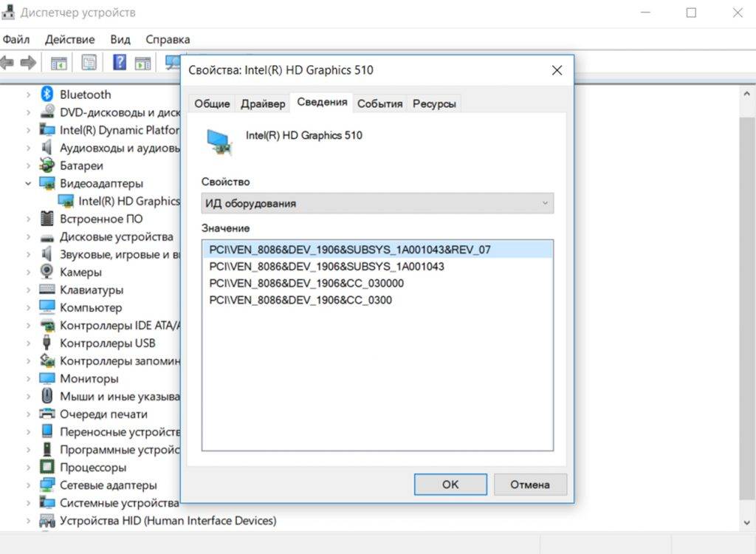Select Intel(R) HD Graphics device in tree

[x=128, y=201]
